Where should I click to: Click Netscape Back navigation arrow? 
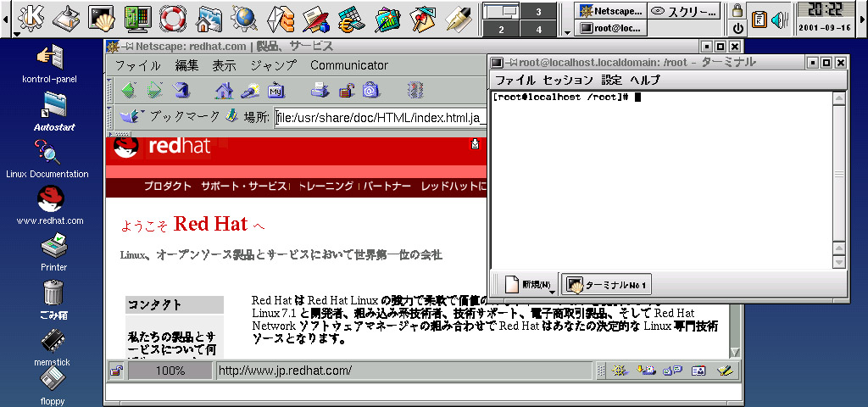point(129,88)
